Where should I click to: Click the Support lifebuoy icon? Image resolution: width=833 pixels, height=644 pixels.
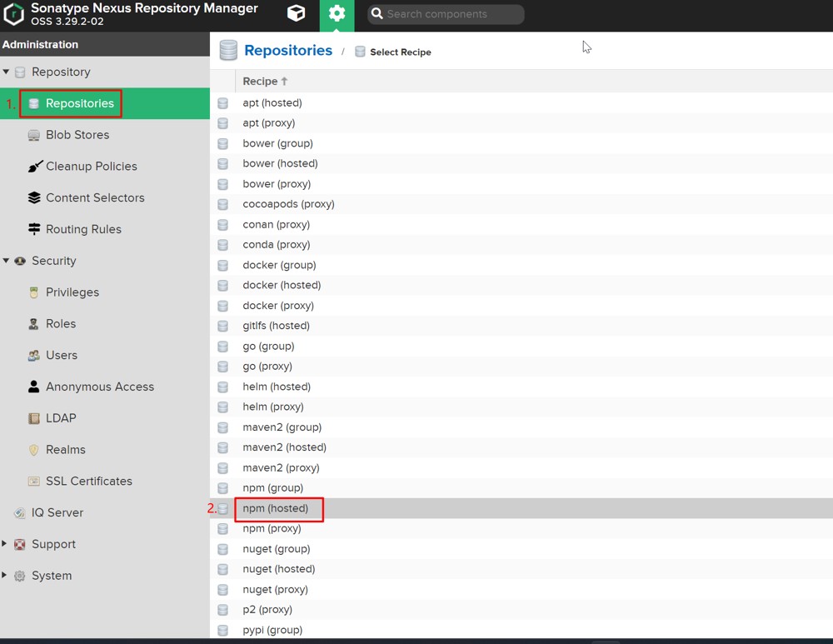20,544
